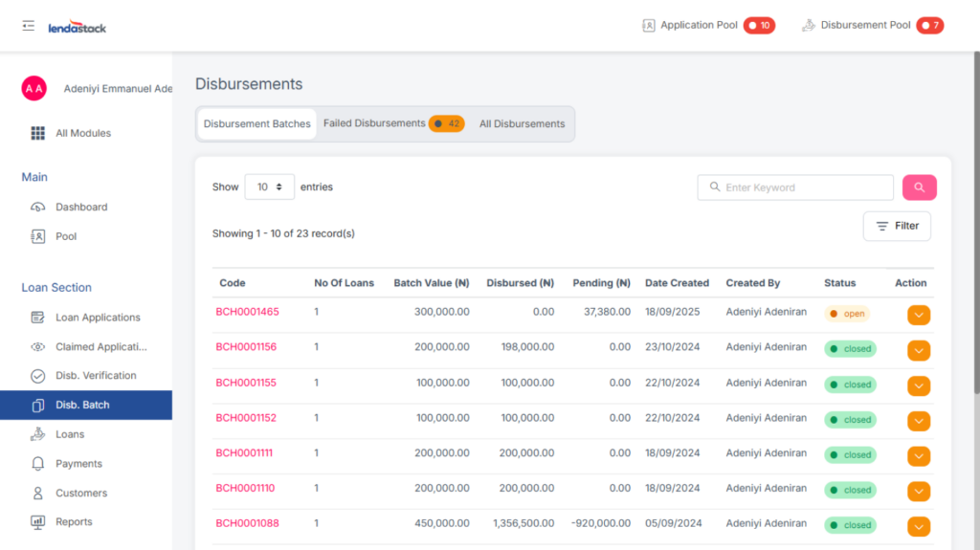Screen dimensions: 980x550
Task: Open batch code link BCH0001156
Action: coord(246,347)
